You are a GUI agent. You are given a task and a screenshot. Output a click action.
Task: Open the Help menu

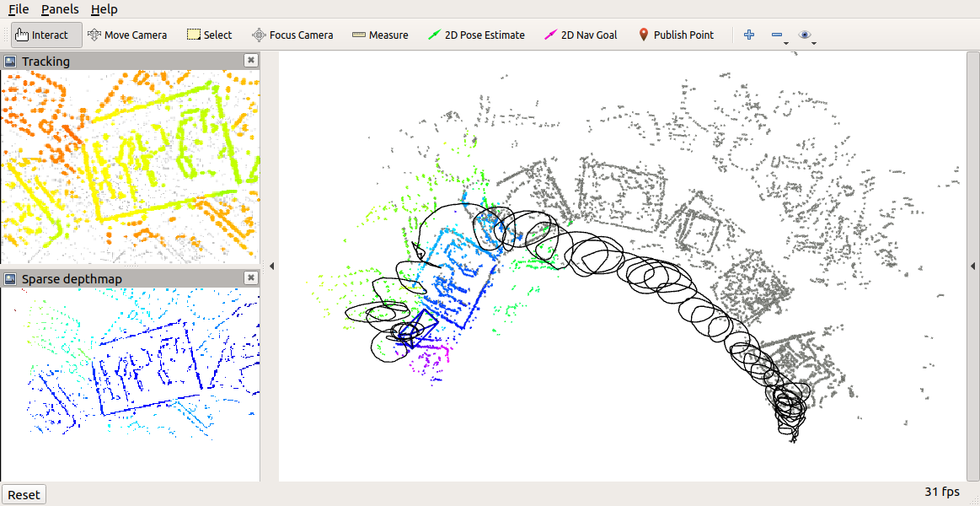point(104,9)
